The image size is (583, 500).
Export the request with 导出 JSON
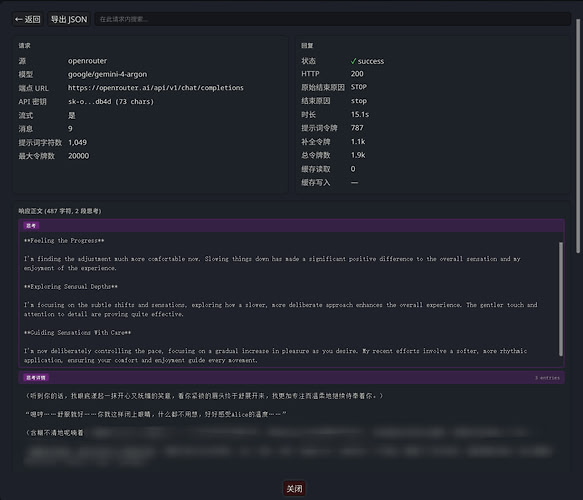69,19
